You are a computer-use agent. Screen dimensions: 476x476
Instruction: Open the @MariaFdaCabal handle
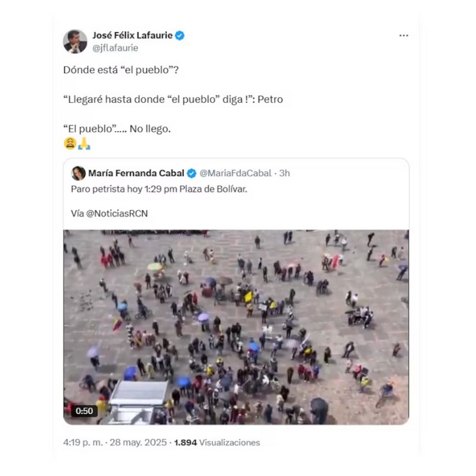[x=235, y=173]
